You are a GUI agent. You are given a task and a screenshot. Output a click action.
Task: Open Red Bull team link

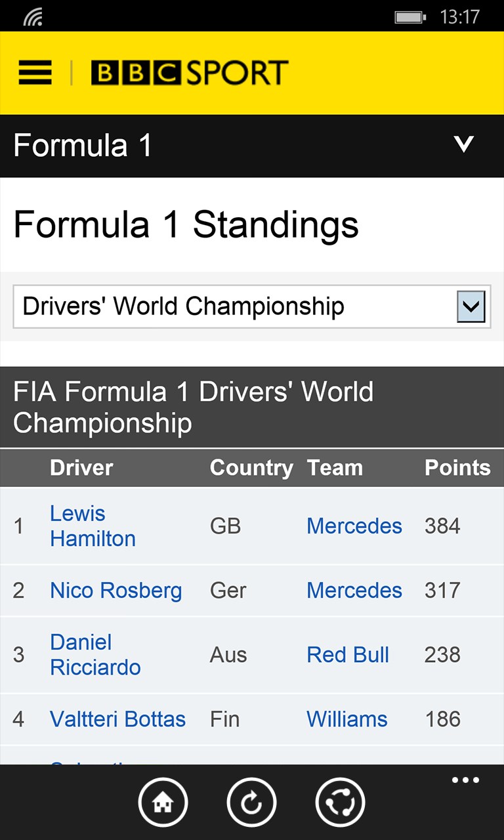tap(348, 654)
